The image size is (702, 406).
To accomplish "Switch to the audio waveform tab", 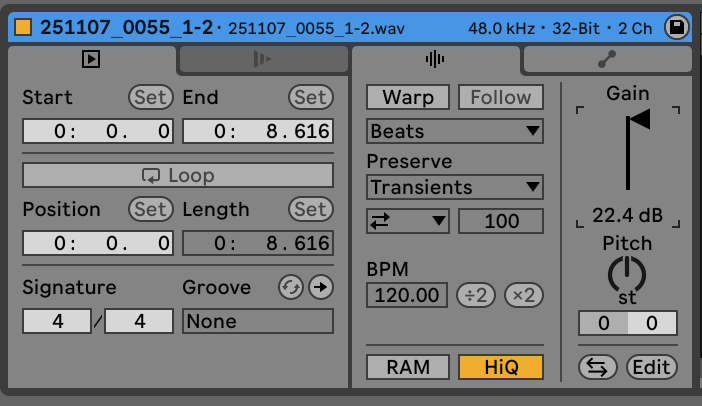I will [435, 59].
